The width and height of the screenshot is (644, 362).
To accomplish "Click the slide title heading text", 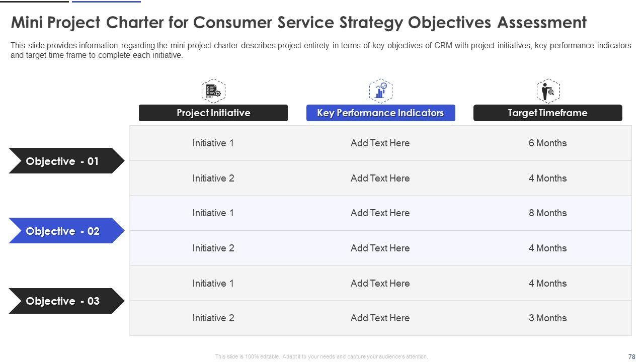I will pos(299,23).
